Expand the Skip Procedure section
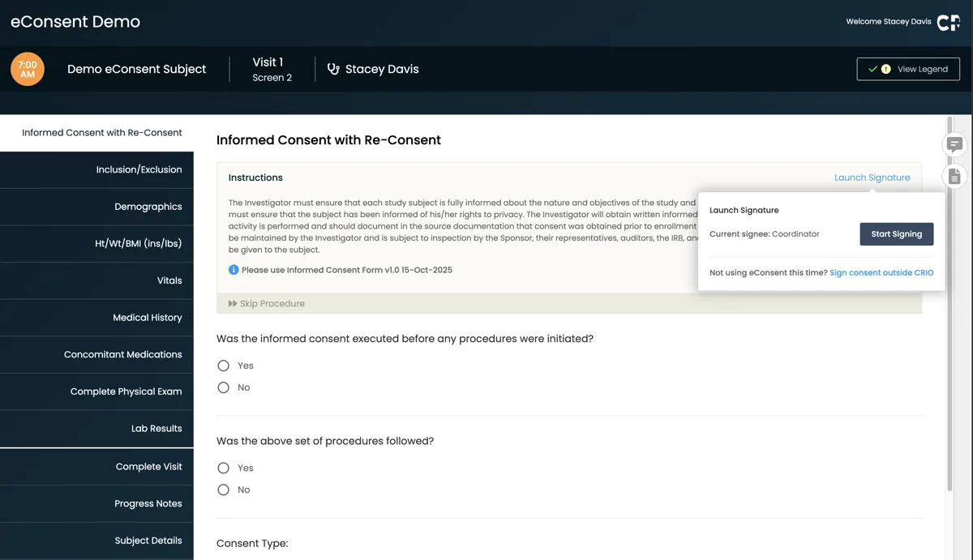This screenshot has height=560, width=973. pos(269,303)
